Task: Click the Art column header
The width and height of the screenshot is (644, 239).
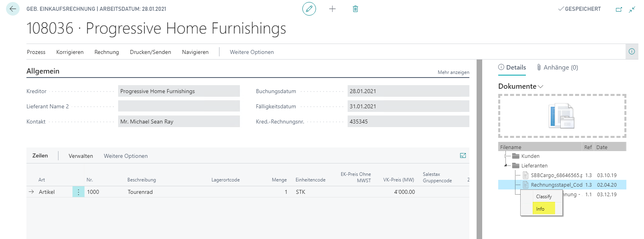Action: pos(42,180)
